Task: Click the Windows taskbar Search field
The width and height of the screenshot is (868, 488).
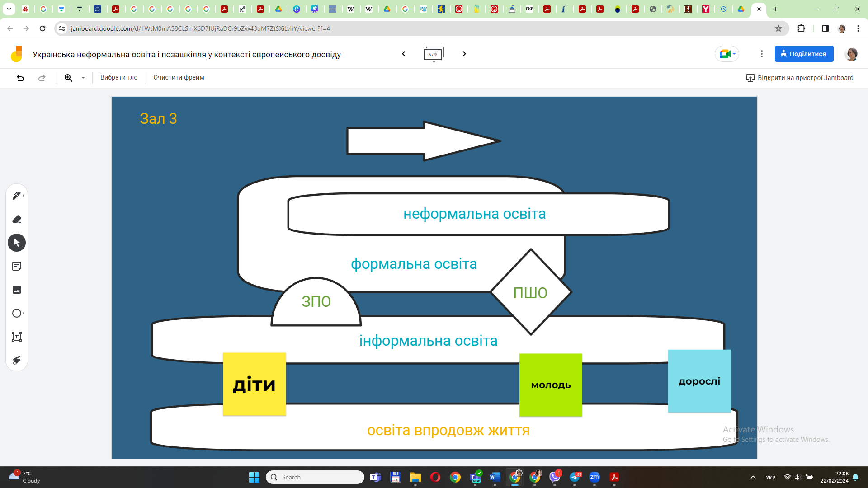Action: pyautogui.click(x=316, y=477)
